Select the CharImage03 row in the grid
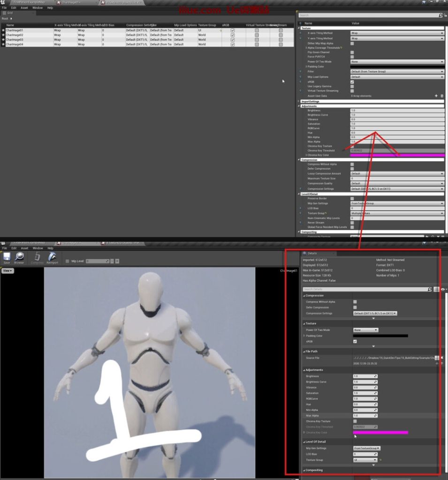The height and width of the screenshot is (480, 448). (x=15, y=40)
